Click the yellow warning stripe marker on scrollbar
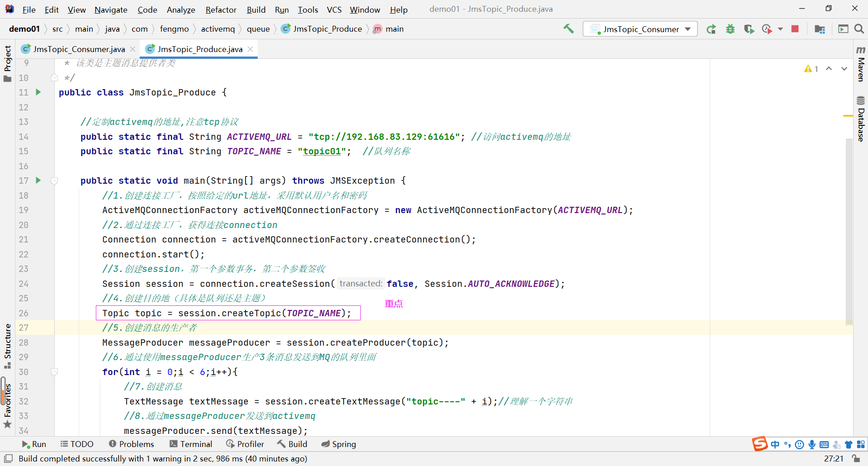 point(848,116)
